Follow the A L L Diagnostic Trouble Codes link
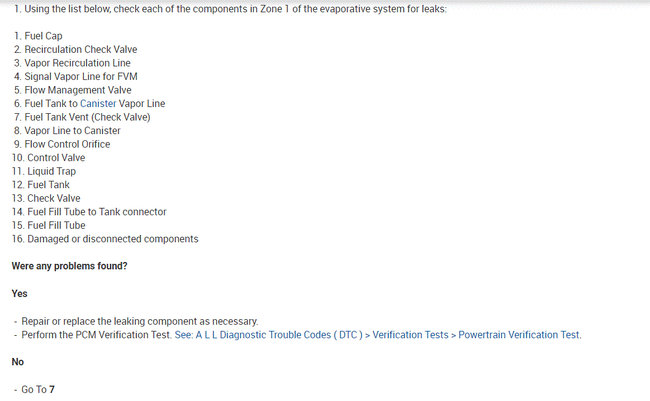The width and height of the screenshot is (650, 401). coord(267,335)
